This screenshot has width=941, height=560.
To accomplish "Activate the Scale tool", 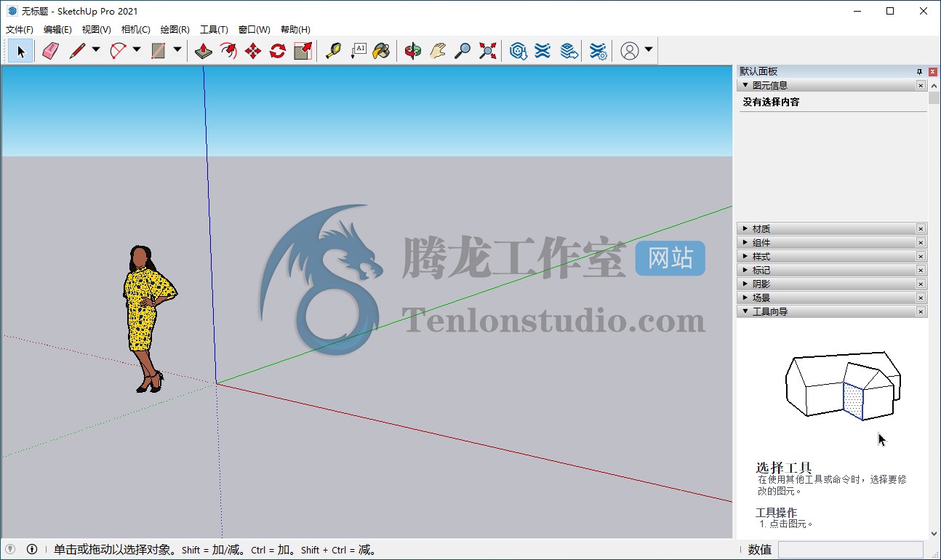I will pyautogui.click(x=303, y=51).
